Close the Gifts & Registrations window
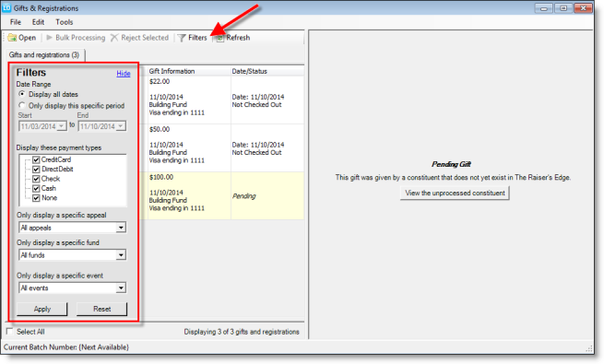Image resolution: width=604 pixels, height=364 pixels. pos(583,8)
